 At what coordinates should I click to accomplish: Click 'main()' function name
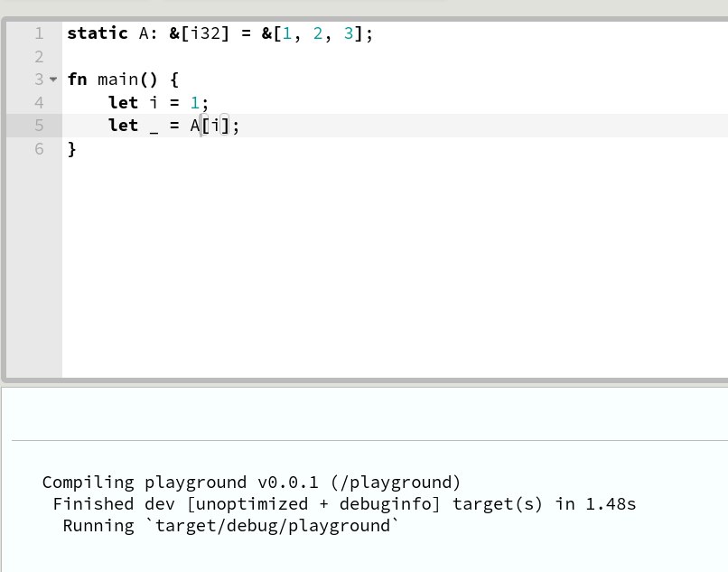[127, 80]
